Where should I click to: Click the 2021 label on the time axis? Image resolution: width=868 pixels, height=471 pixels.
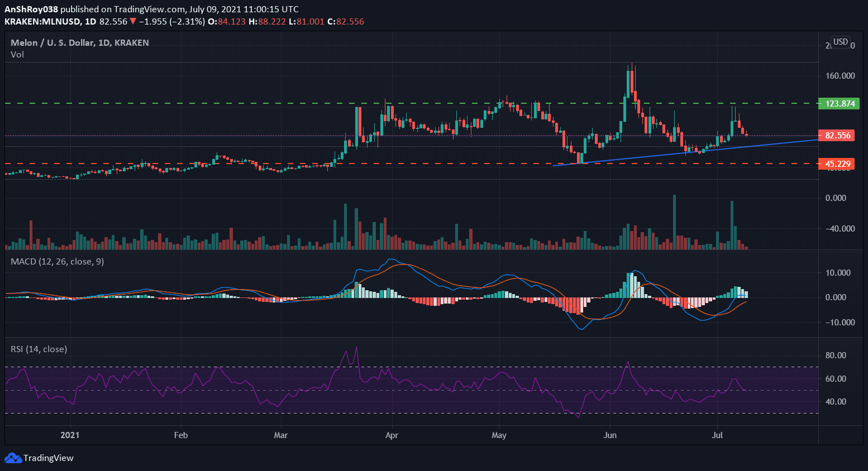[x=70, y=435]
